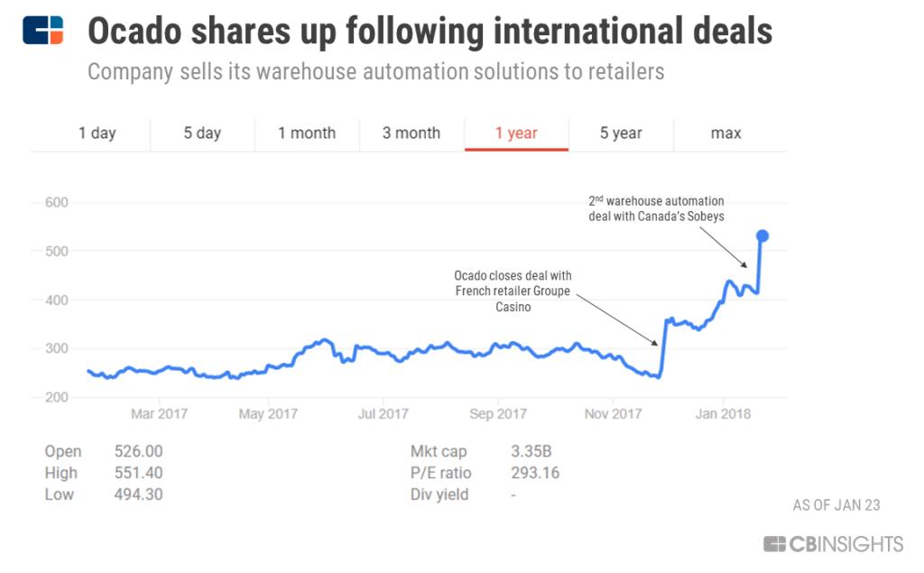Click the AS OF JAN 23 label
924x573 pixels.
coord(836,505)
